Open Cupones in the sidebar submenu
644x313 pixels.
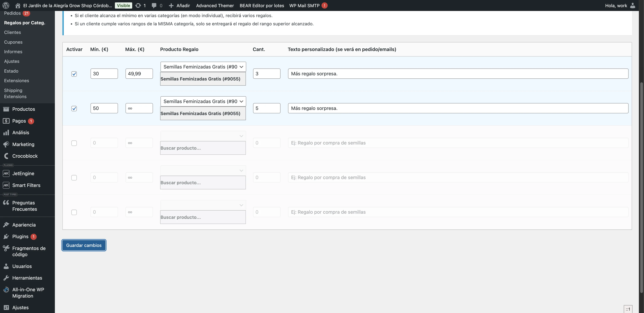tap(13, 42)
